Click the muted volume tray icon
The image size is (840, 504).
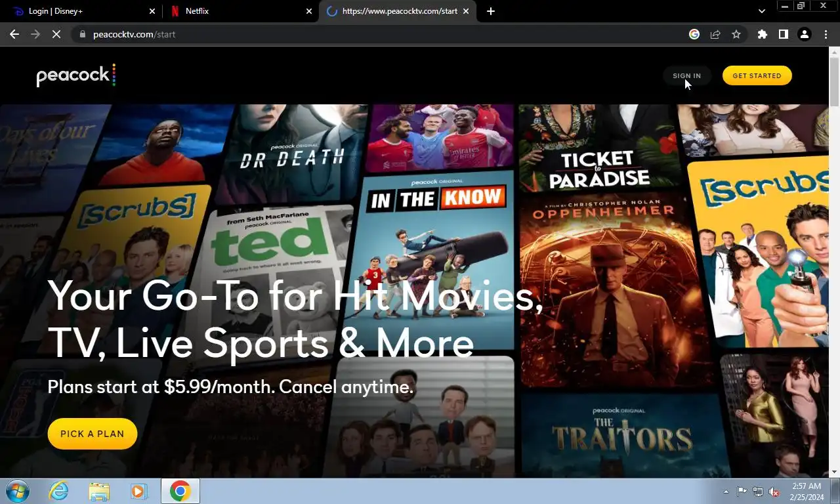pyautogui.click(x=774, y=492)
